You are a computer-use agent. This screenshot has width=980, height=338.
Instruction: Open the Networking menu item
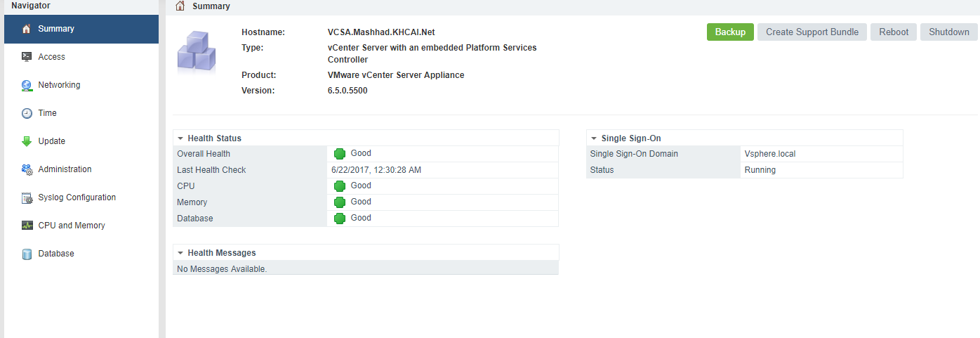point(59,85)
